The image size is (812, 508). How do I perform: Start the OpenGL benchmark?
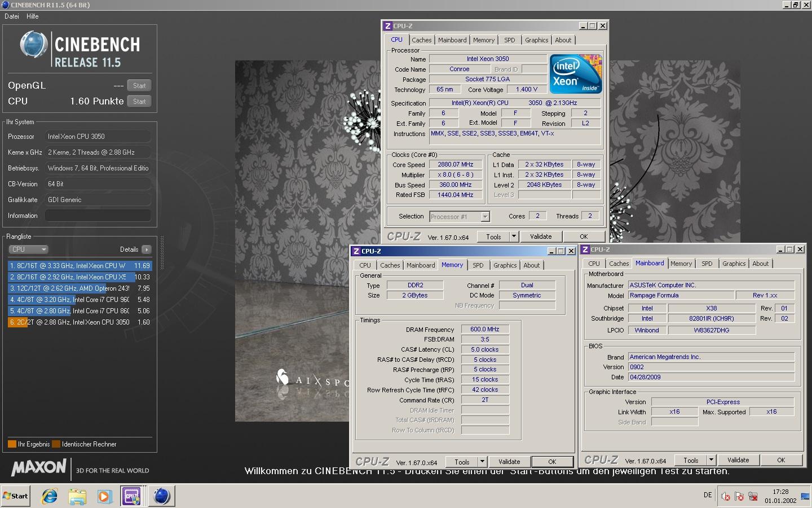139,86
